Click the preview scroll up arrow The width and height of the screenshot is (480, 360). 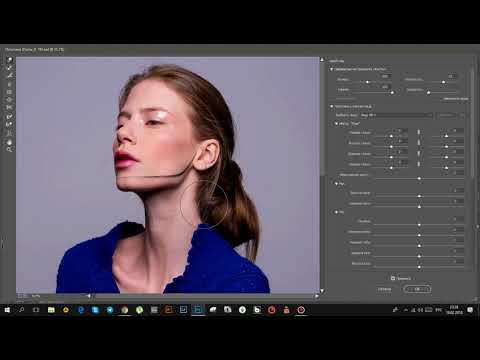click(322, 60)
